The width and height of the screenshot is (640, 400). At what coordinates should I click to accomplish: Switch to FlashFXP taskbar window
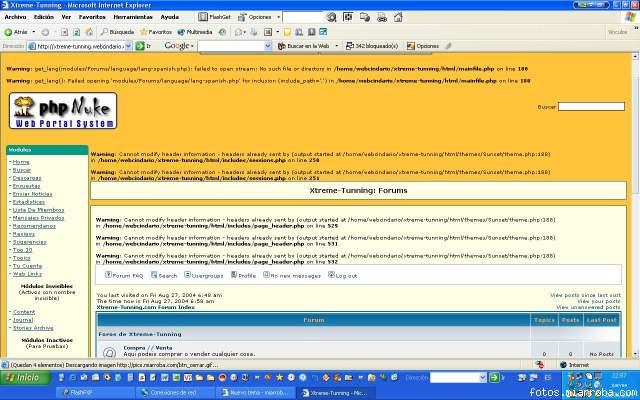95,393
